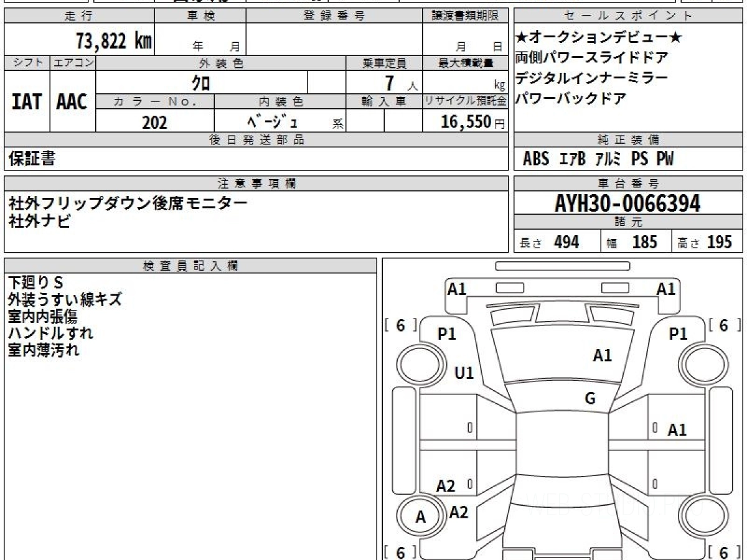This screenshot has width=747, height=560.
Task: Click the [6] tire mark by right P1
Action: (x=725, y=325)
